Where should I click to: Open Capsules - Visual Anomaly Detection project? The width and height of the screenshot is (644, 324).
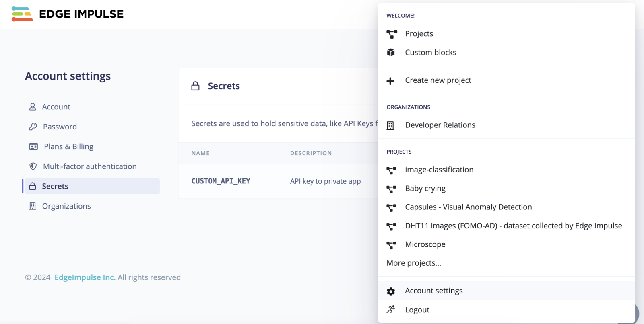coord(468,207)
